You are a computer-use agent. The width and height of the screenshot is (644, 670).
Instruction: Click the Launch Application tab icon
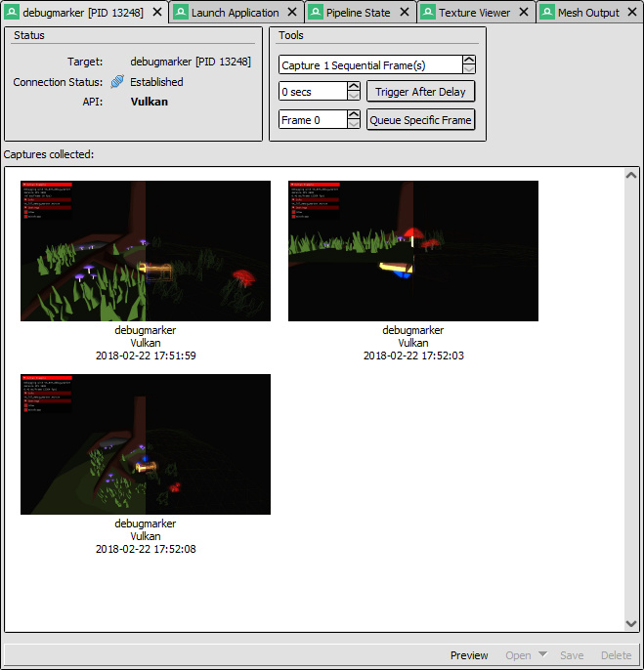(181, 12)
